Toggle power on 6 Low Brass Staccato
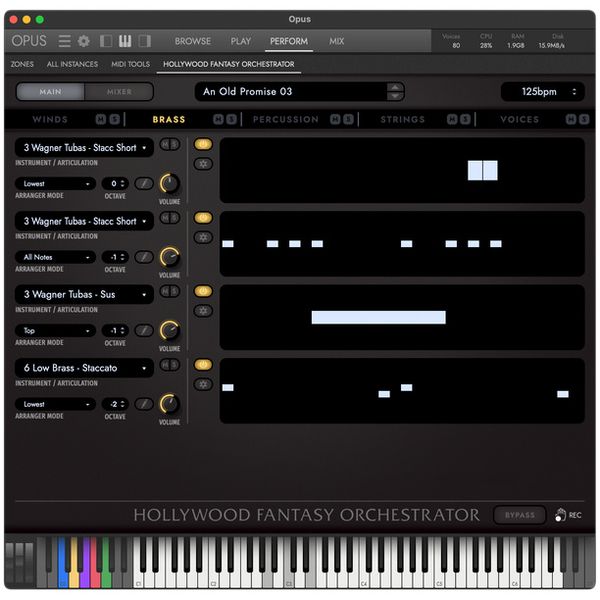 point(203,365)
